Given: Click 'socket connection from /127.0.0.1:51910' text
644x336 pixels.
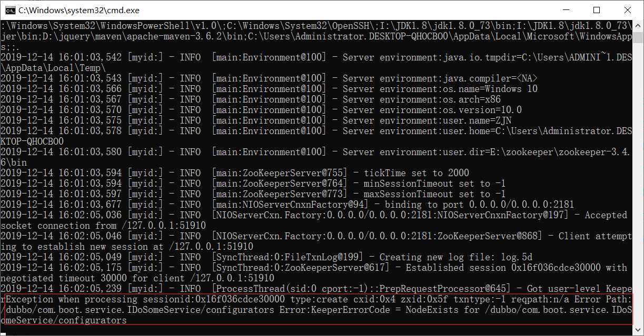Looking at the screenshot, I should (x=103, y=226).
